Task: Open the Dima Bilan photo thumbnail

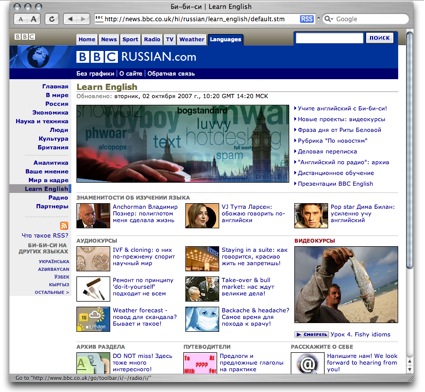Action: coord(311,216)
